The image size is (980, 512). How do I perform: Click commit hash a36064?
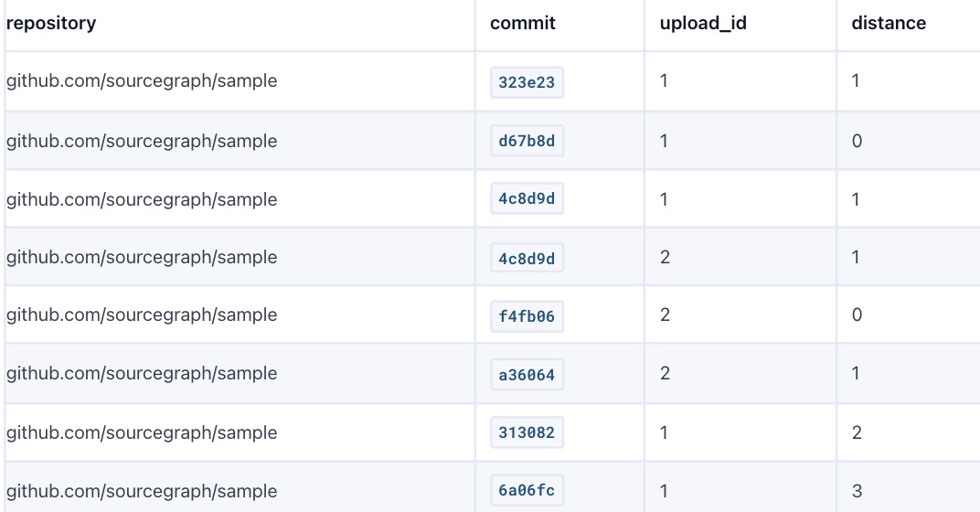click(x=527, y=375)
